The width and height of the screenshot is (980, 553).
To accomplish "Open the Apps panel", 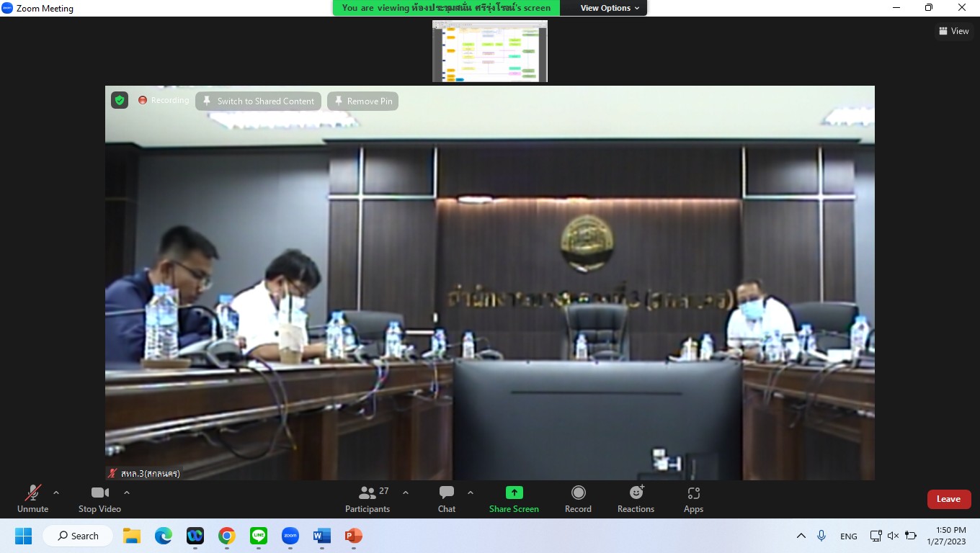I will [x=693, y=499].
